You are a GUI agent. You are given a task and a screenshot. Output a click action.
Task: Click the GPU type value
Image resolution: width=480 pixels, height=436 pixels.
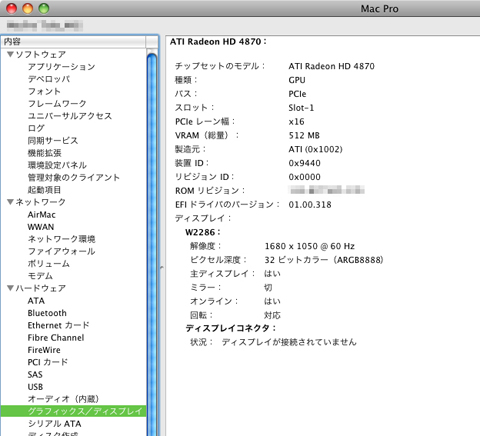[297, 80]
